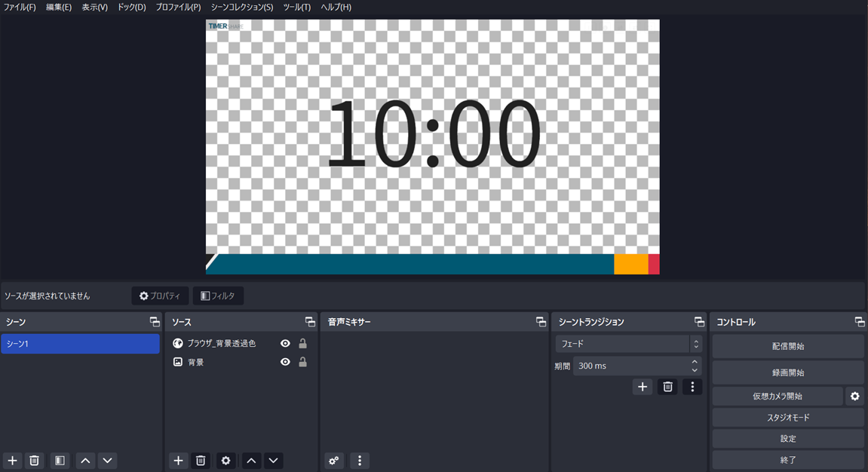Click the フィルタ button
The width and height of the screenshot is (868, 472).
(x=218, y=296)
